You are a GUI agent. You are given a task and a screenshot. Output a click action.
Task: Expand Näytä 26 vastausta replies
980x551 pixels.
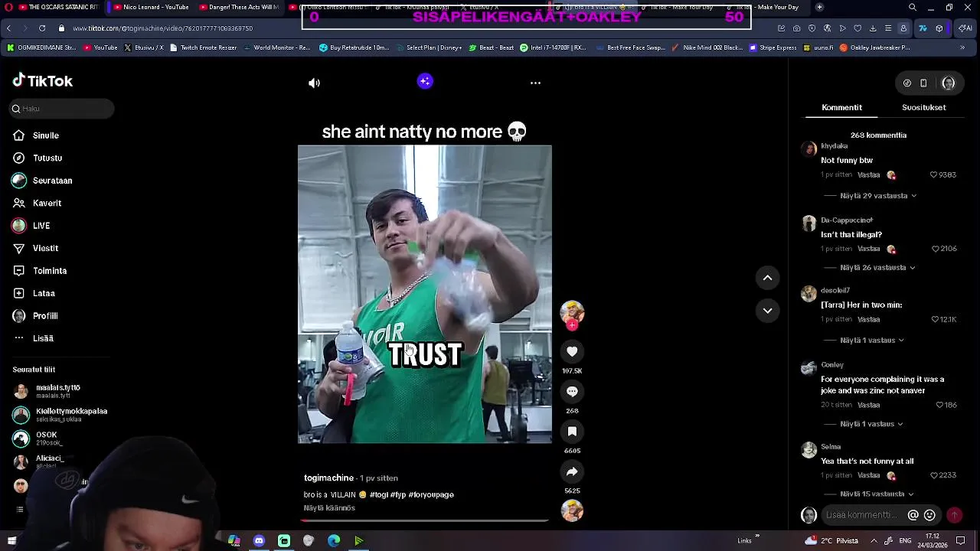pos(877,268)
